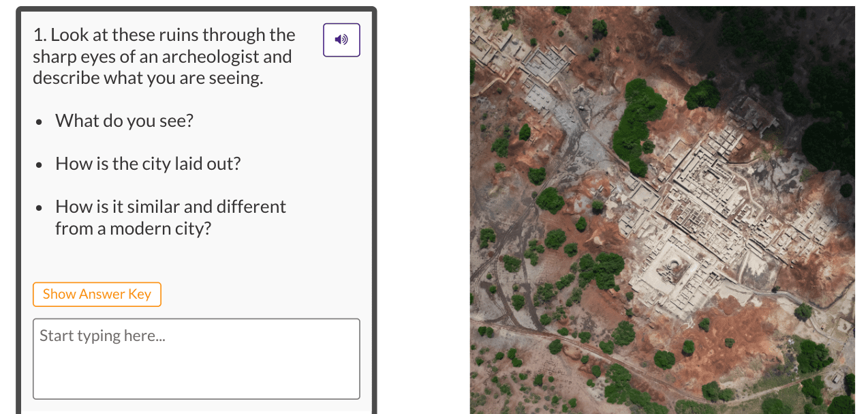This screenshot has height=414, width=868.
Task: Click inside the Start typing here field
Action: (x=196, y=358)
